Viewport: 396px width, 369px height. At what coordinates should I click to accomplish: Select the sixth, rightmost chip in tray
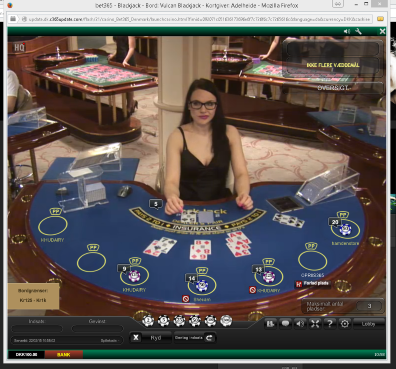tap(226, 321)
